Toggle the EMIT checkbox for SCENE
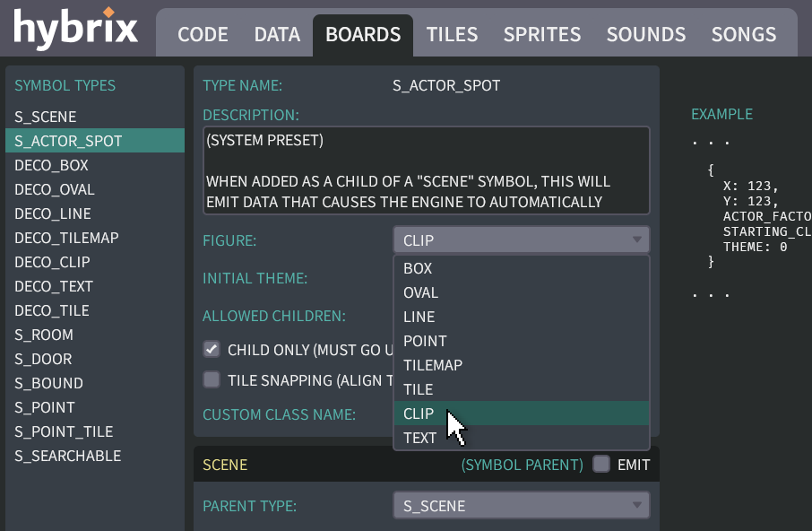The image size is (812, 531). (x=601, y=465)
